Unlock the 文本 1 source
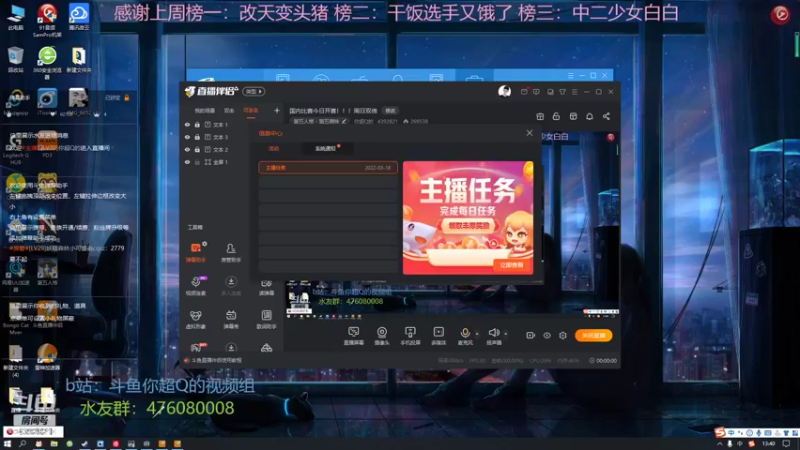This screenshot has width=800, height=450. [197, 124]
